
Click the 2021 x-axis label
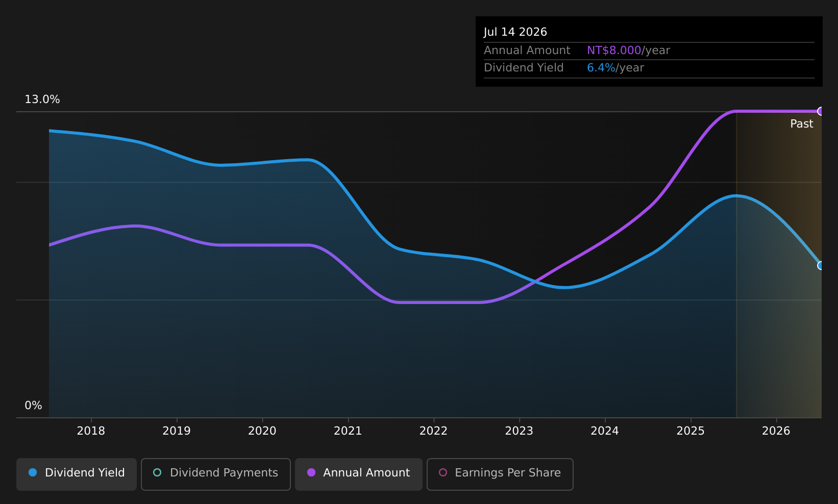348,431
